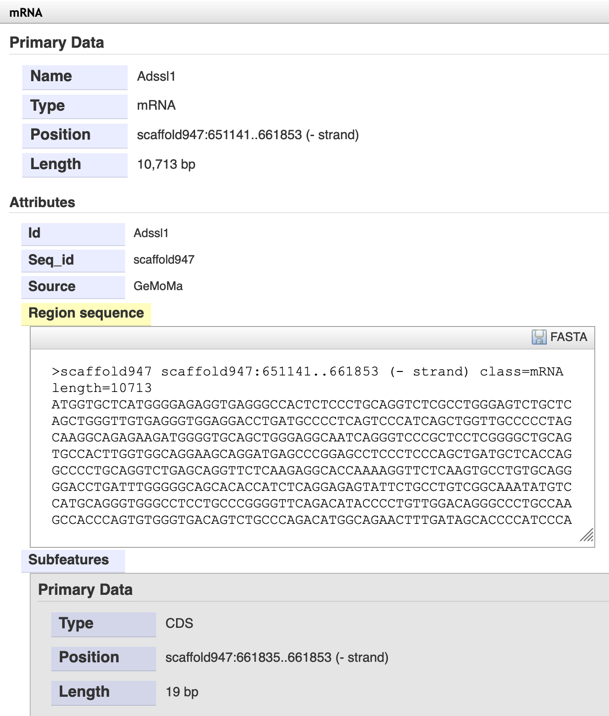Click the Subfeatures section label
The height and width of the screenshot is (716, 609).
[x=69, y=560]
